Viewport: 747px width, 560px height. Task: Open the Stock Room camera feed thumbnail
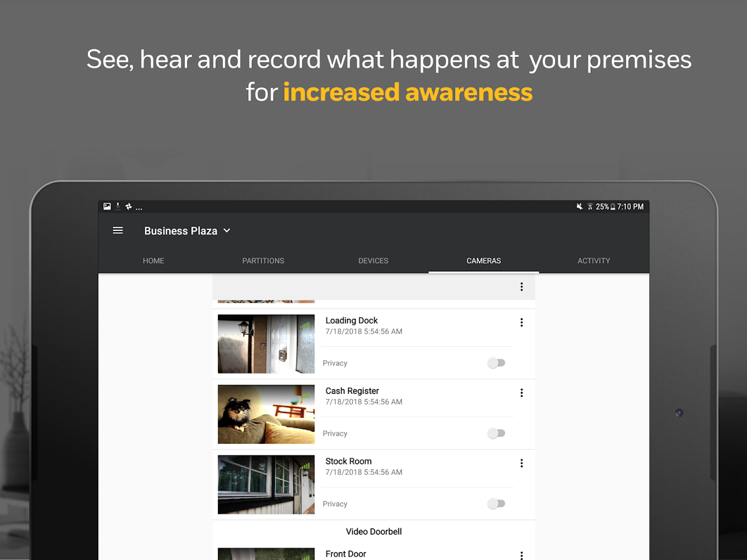(x=266, y=484)
